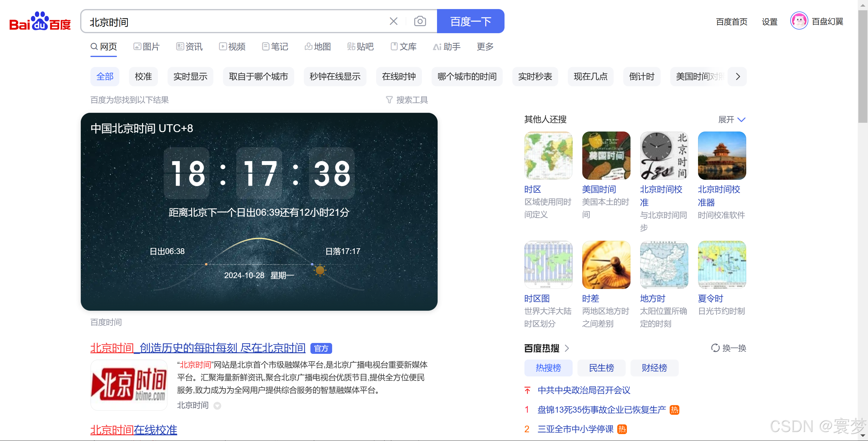Viewport: 868px width, 441px height.
Task: Select the 校准 filter chip
Action: pyautogui.click(x=143, y=77)
